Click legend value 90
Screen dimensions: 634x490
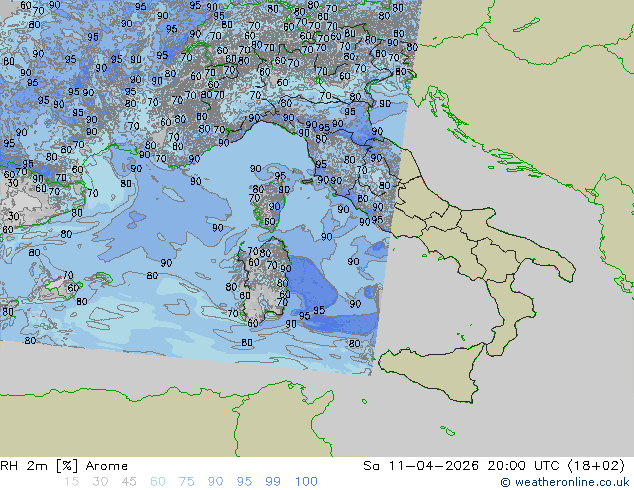pos(216,482)
